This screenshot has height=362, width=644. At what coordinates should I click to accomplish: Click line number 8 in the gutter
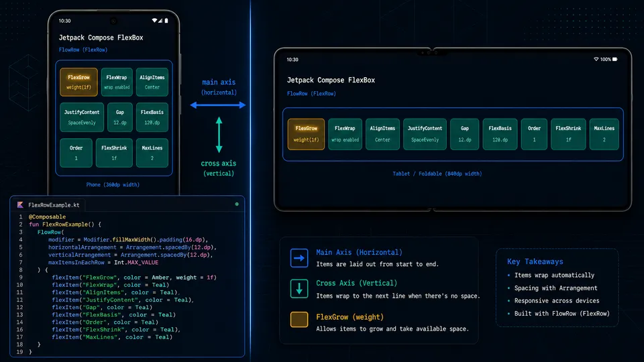21,270
